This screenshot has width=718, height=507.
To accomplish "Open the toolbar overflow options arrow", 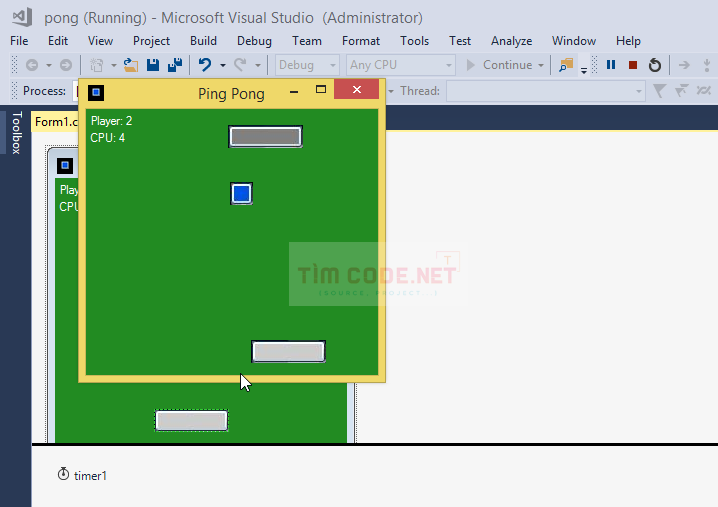I will (x=584, y=70).
